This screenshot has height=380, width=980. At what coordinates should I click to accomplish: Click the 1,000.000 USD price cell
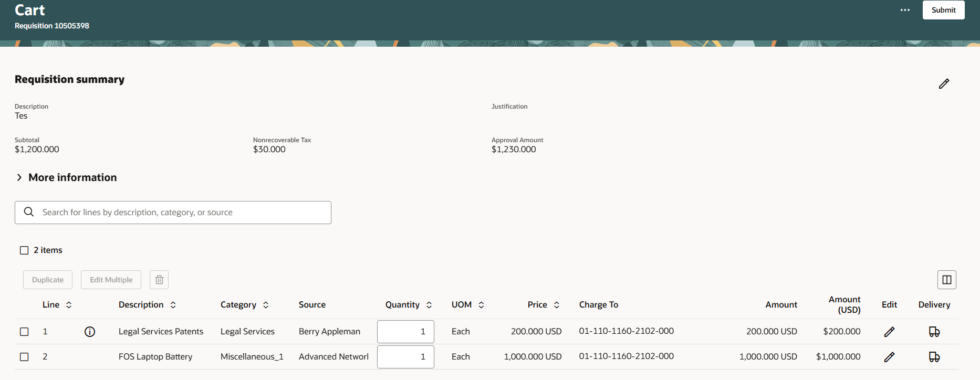pos(533,357)
